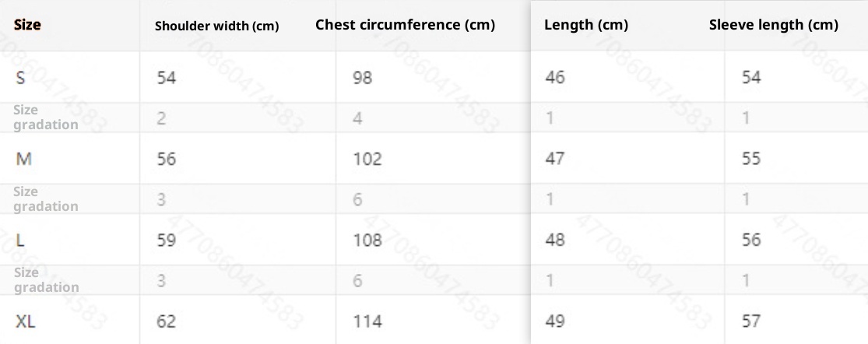This screenshot has height=344, width=868.
Task: Click length value 46 in S row
Action: [x=555, y=77]
